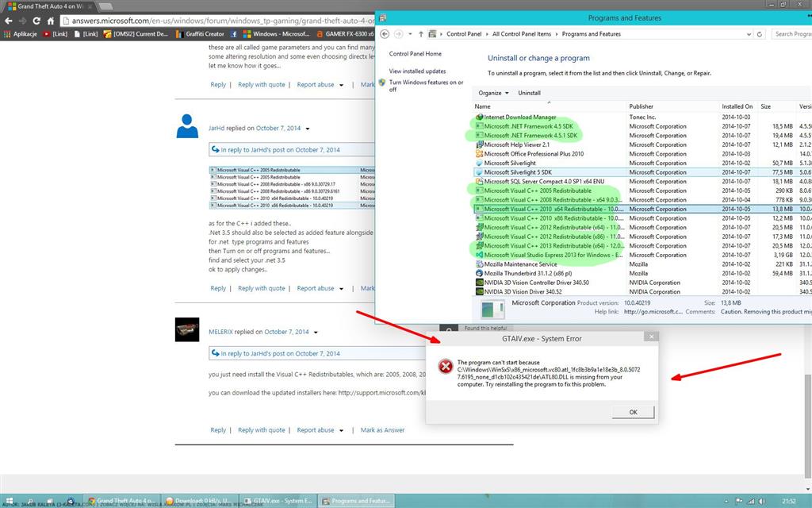
Task: Sort programs by the Size column
Action: [x=776, y=106]
